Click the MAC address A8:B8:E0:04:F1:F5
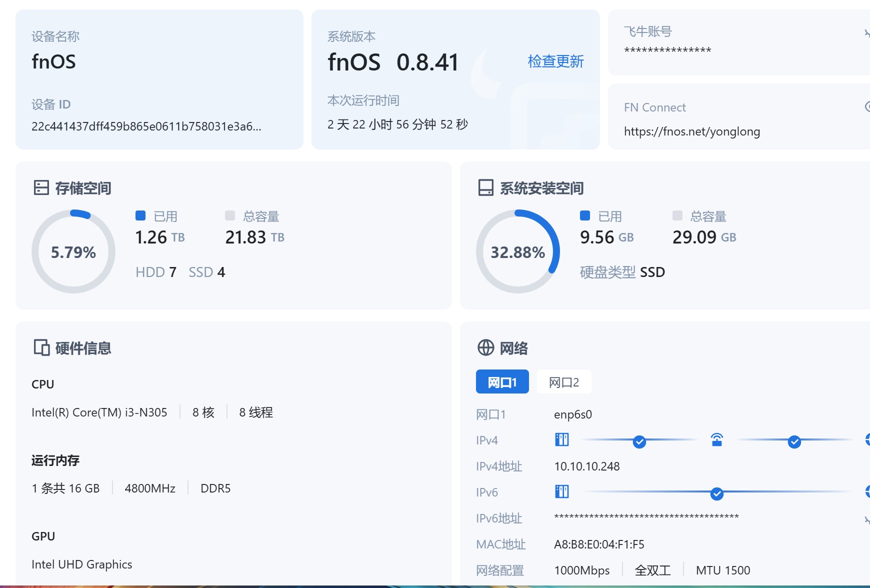Screen dimensions: 870x588 coord(599,544)
